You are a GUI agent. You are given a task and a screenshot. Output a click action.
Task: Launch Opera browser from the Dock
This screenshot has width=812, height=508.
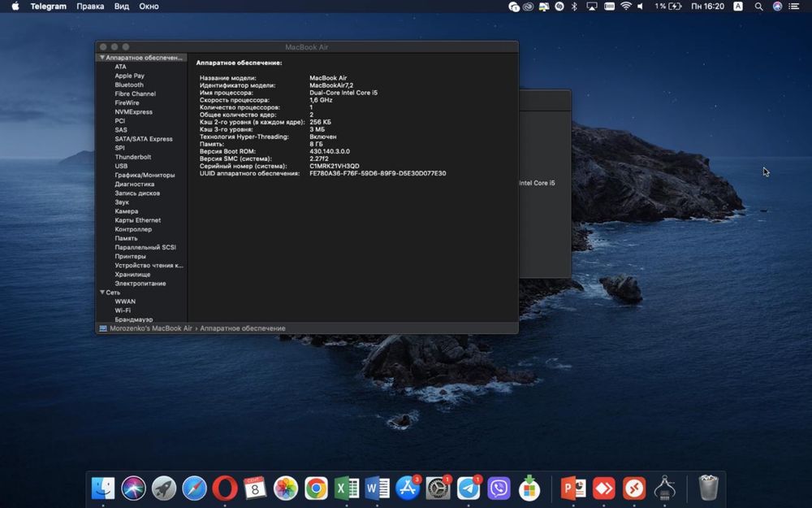click(x=225, y=488)
